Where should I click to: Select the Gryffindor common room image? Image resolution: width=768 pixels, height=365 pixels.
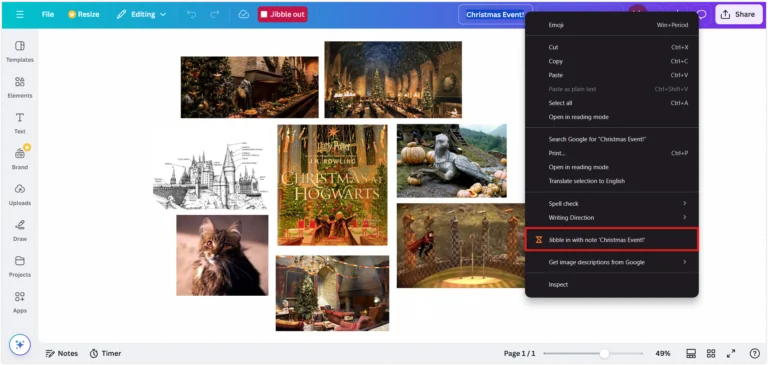pyautogui.click(x=332, y=293)
